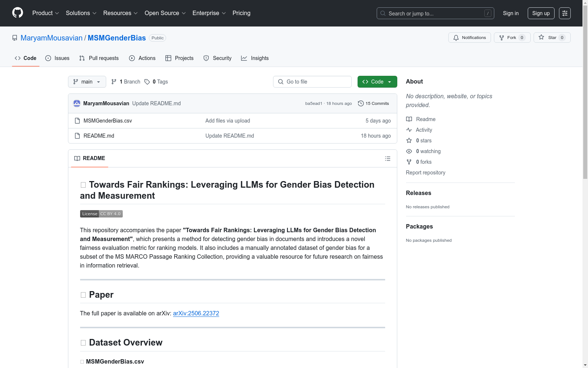Click the Search or jump to field
Image resolution: width=588 pixels, height=368 pixels.
click(x=435, y=13)
